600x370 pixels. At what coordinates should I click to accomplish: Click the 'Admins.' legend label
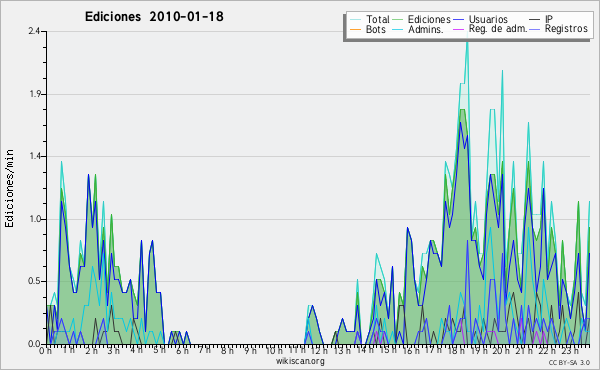[x=426, y=29]
